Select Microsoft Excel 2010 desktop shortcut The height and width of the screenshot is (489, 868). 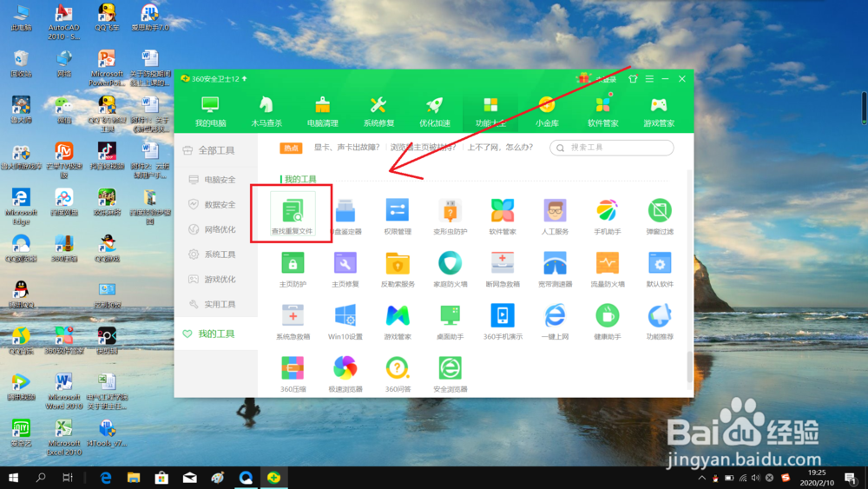(63, 438)
